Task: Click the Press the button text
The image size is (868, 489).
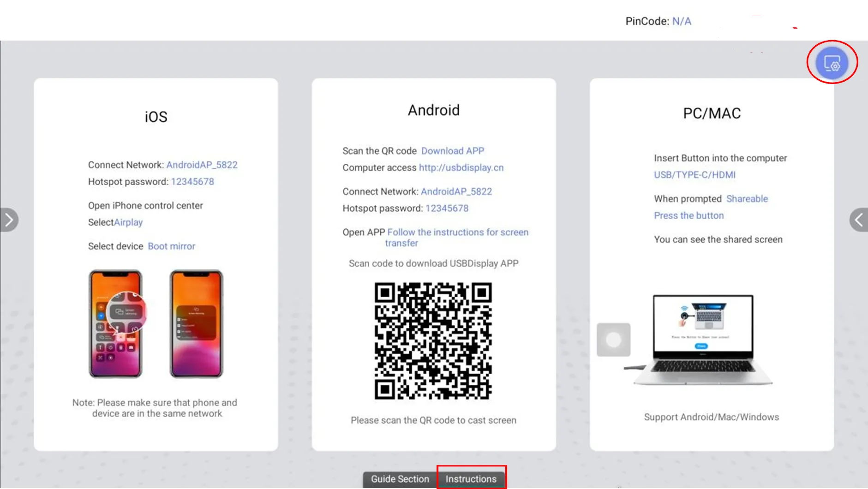Action: 688,215
